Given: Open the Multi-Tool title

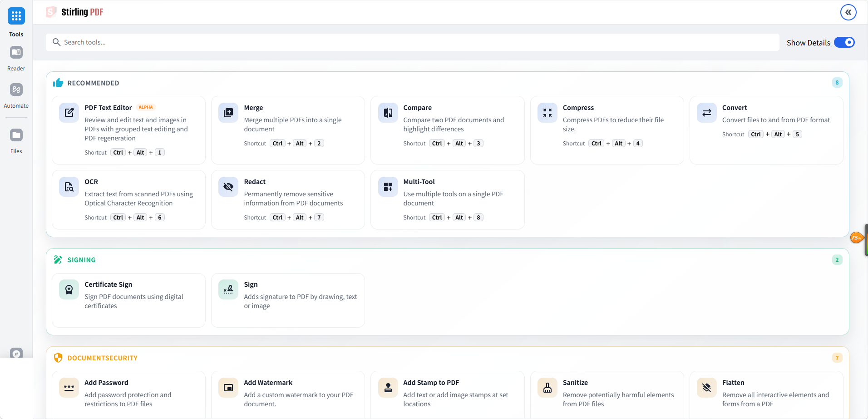Looking at the screenshot, I should [419, 182].
